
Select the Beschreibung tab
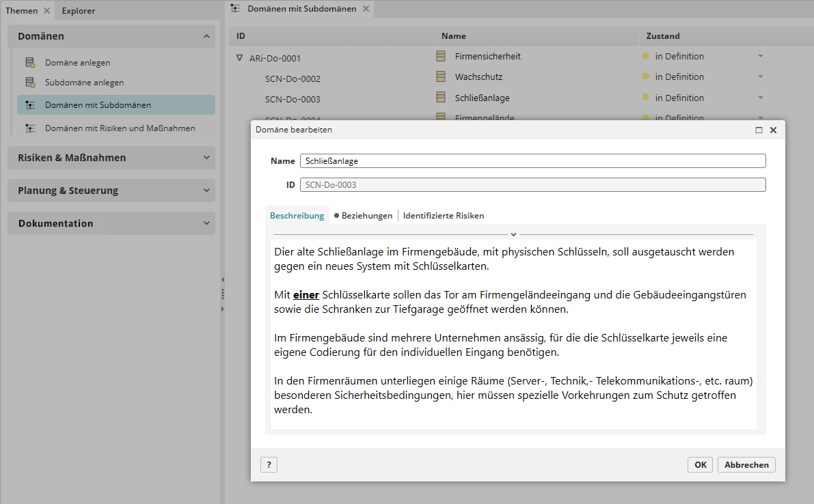pos(297,216)
